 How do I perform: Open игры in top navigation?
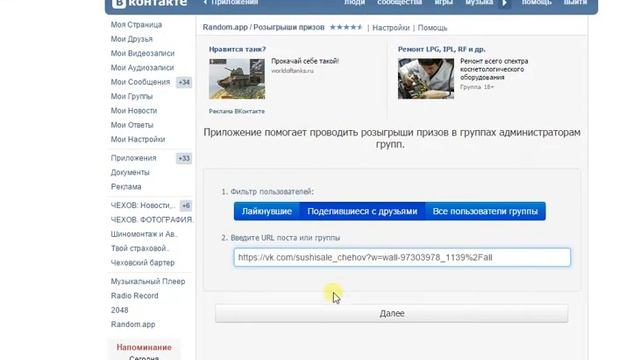444,2
